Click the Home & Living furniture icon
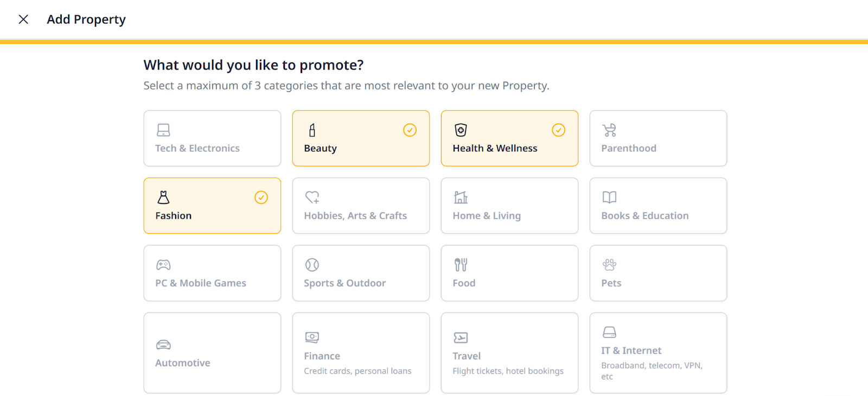Viewport: 868px width, 396px height. [461, 197]
